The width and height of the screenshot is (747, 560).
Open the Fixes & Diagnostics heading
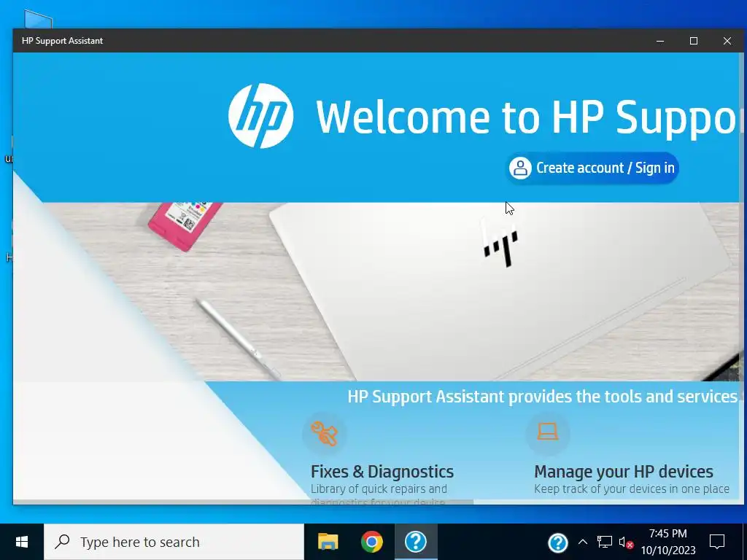pyautogui.click(x=382, y=472)
